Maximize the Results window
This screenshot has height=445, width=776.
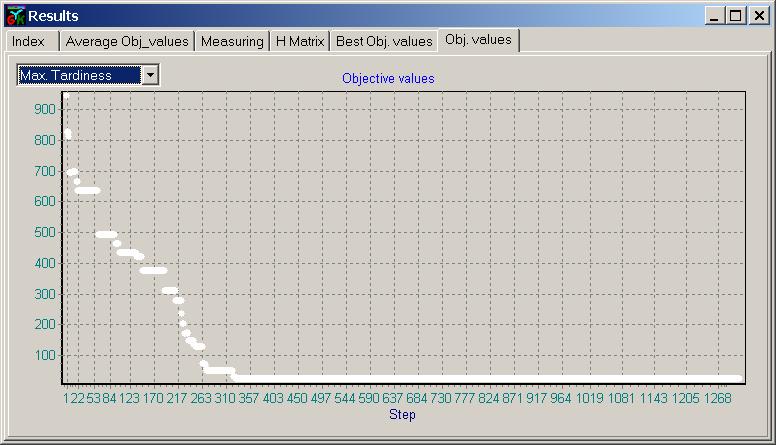(736, 16)
